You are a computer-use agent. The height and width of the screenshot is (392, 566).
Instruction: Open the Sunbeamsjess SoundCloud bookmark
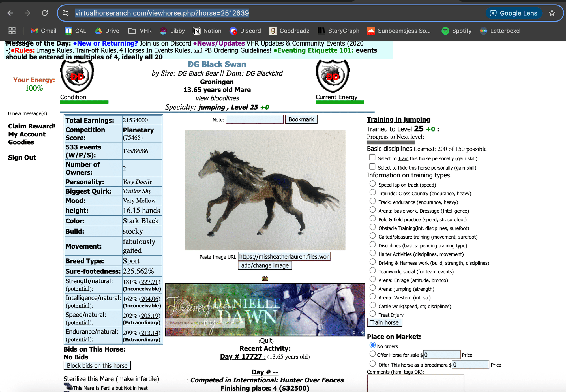pyautogui.click(x=399, y=31)
